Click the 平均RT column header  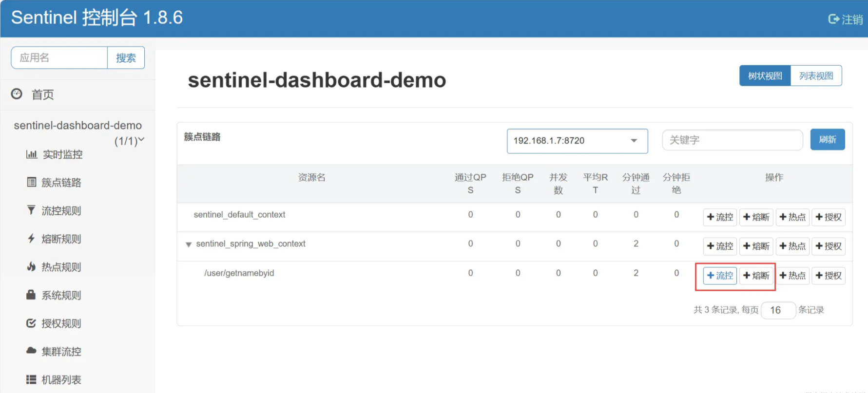(x=595, y=184)
